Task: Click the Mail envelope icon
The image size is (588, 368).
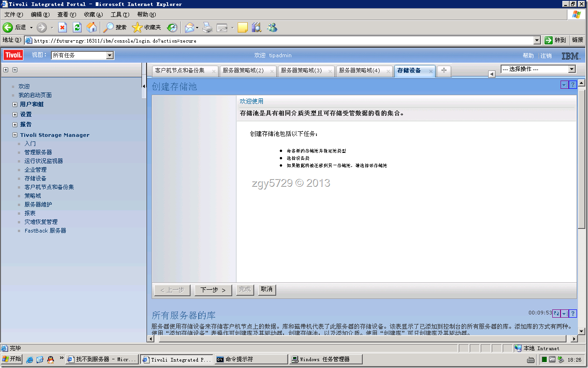Action: pyautogui.click(x=189, y=27)
